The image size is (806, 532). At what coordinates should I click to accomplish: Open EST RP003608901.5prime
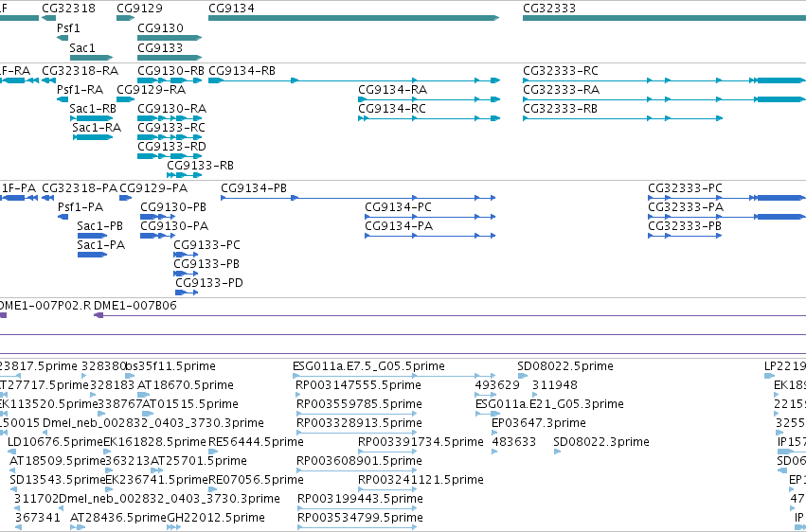click(x=357, y=470)
